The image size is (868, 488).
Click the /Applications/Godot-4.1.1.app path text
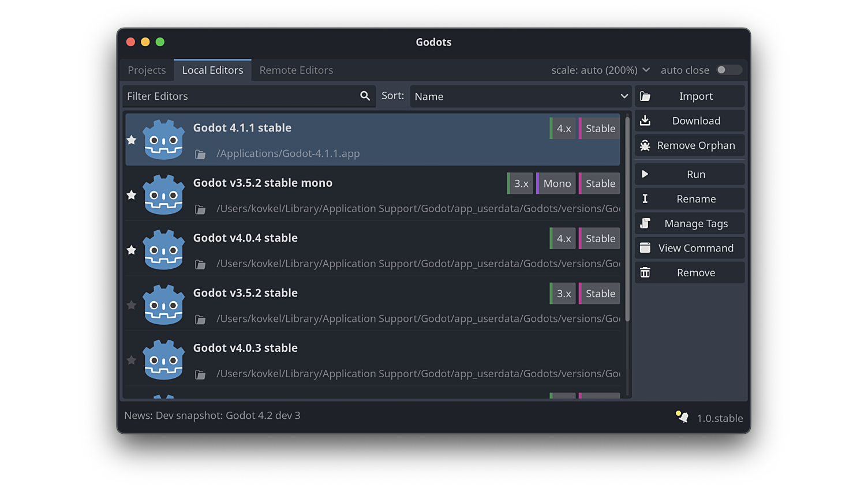click(x=288, y=153)
